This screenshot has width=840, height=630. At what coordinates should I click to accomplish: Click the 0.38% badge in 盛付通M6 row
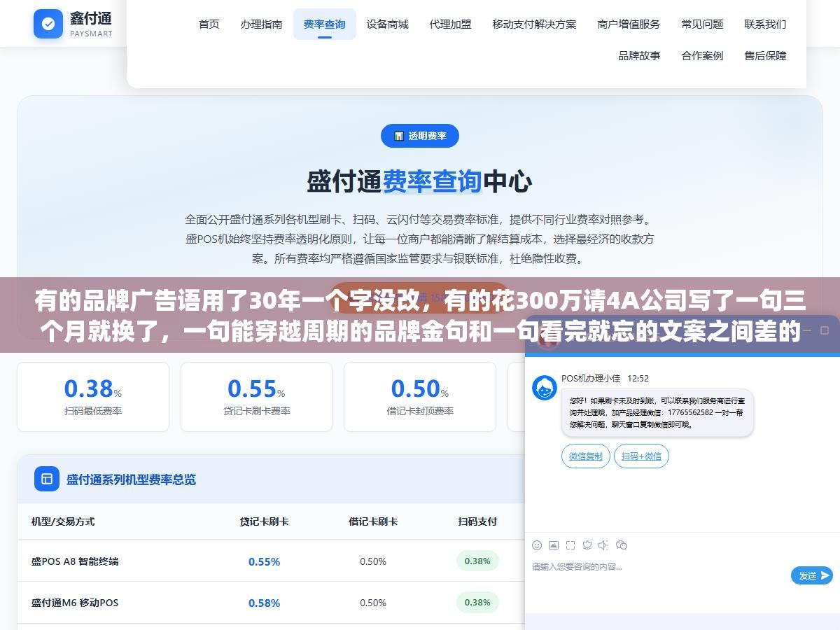point(477,602)
